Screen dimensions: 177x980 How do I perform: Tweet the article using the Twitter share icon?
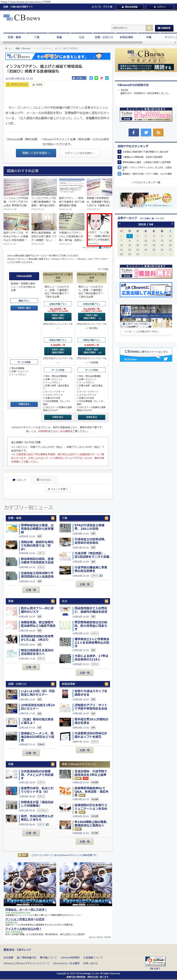coord(91,78)
